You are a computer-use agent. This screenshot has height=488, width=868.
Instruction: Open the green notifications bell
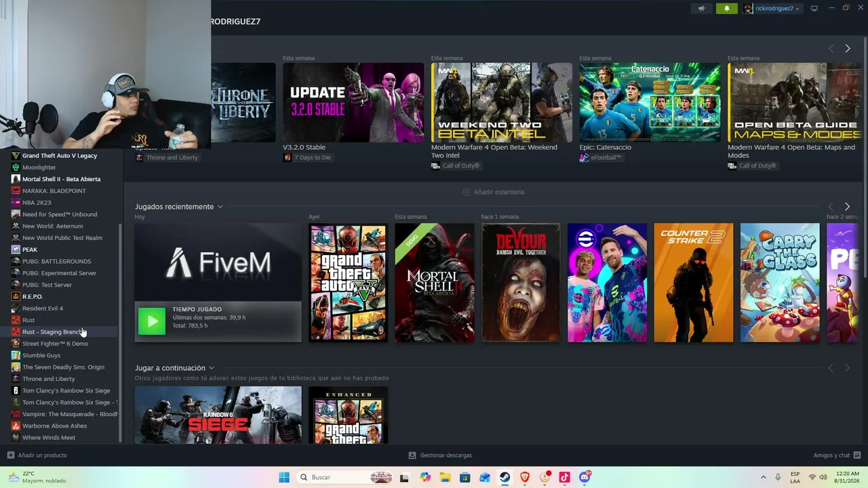[727, 8]
